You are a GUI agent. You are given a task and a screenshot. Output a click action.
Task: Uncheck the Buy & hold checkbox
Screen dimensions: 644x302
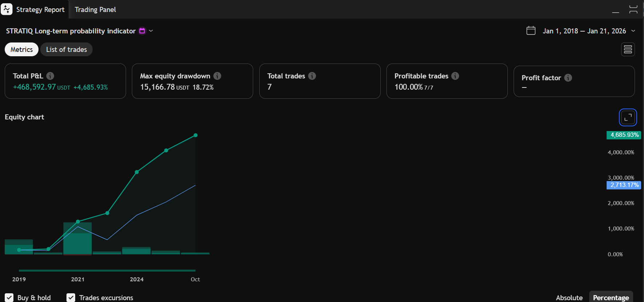[x=9, y=298]
